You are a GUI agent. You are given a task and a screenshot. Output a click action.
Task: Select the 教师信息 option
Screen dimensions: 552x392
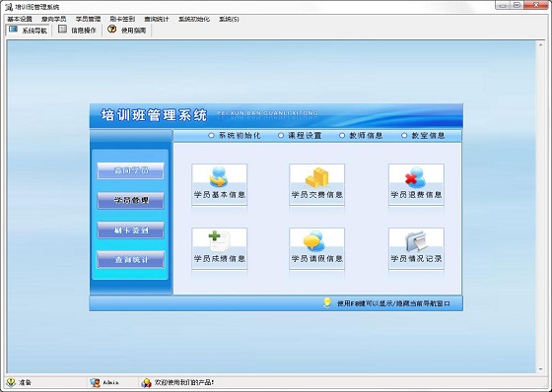361,136
